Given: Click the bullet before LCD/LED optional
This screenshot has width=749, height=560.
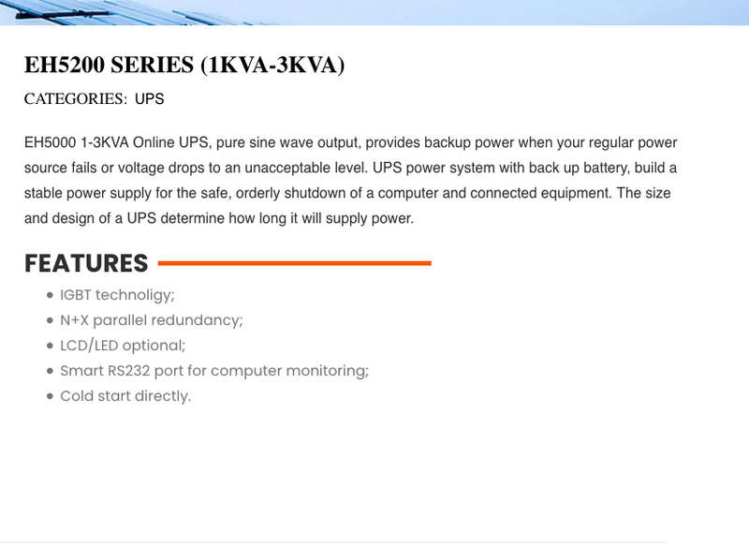Looking at the screenshot, I should tap(51, 346).
